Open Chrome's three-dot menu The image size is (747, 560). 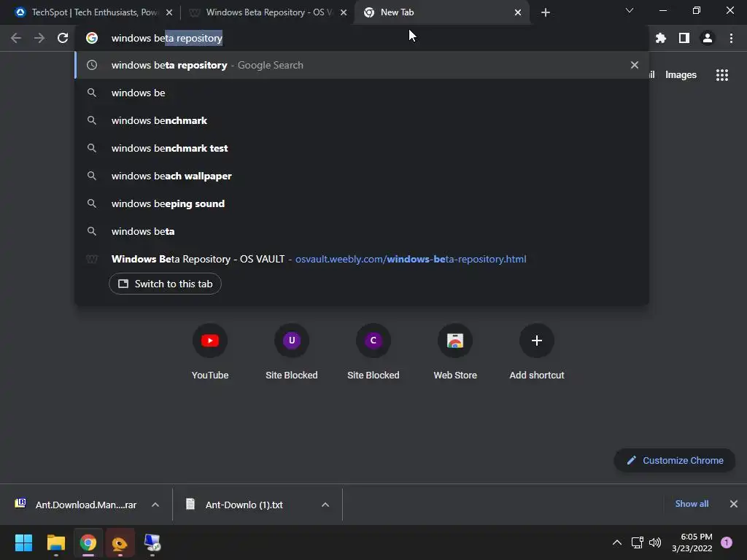coord(731,38)
